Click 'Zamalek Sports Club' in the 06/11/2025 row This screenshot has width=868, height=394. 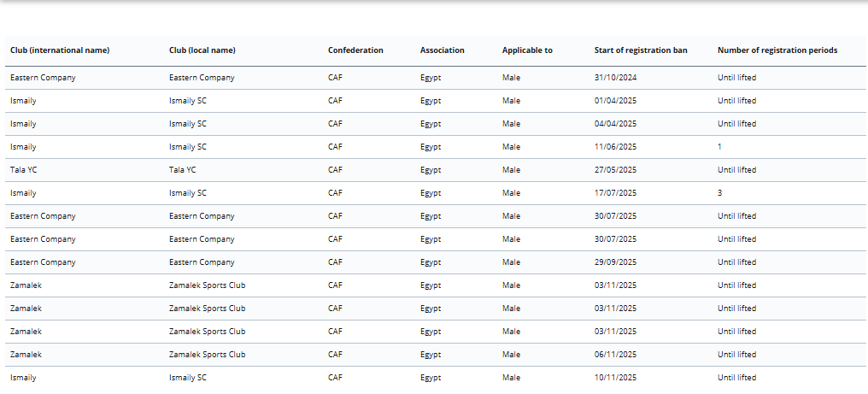(208, 355)
